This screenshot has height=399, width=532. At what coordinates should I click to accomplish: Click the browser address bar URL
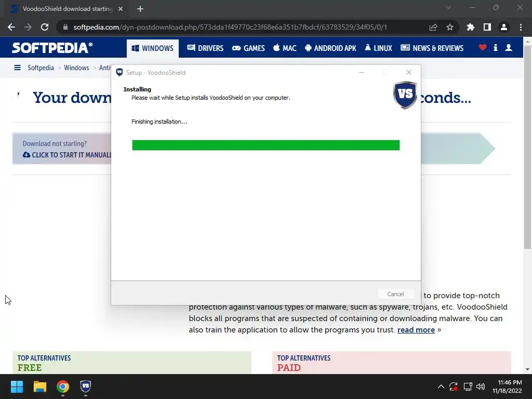[x=230, y=27]
